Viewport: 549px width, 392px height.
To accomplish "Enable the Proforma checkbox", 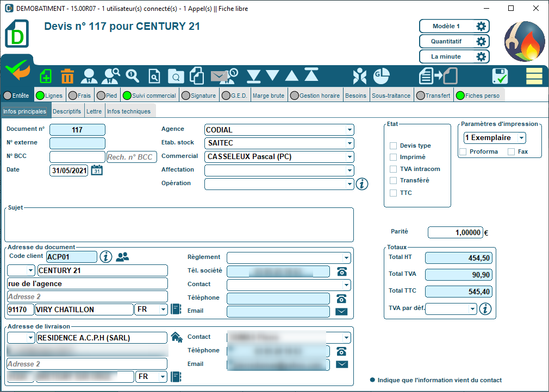I will pos(463,151).
